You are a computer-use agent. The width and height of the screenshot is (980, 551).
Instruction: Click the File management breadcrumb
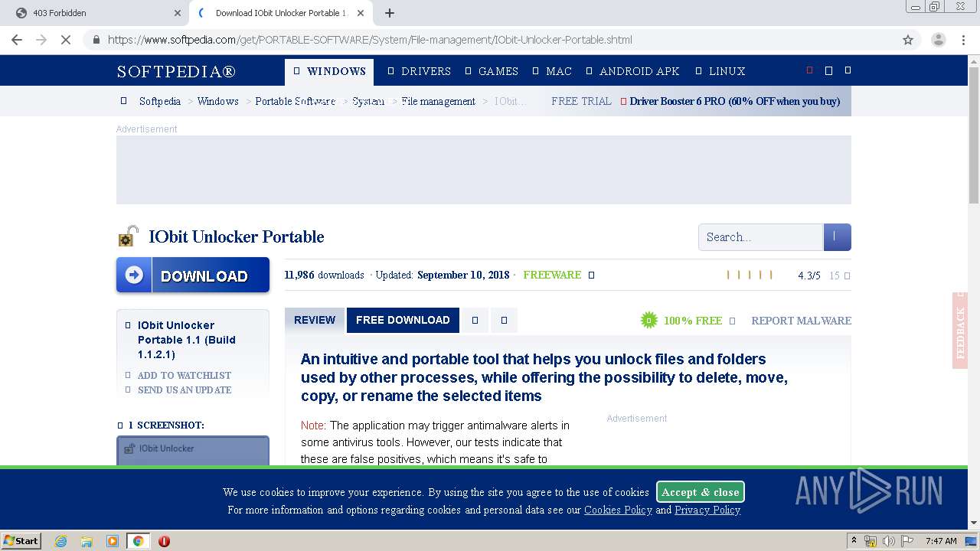click(439, 101)
